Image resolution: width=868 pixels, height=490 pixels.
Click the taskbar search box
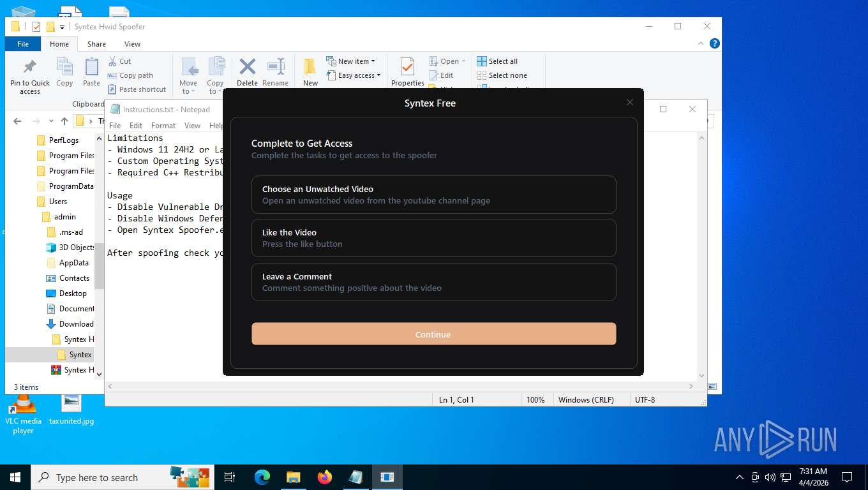point(122,477)
